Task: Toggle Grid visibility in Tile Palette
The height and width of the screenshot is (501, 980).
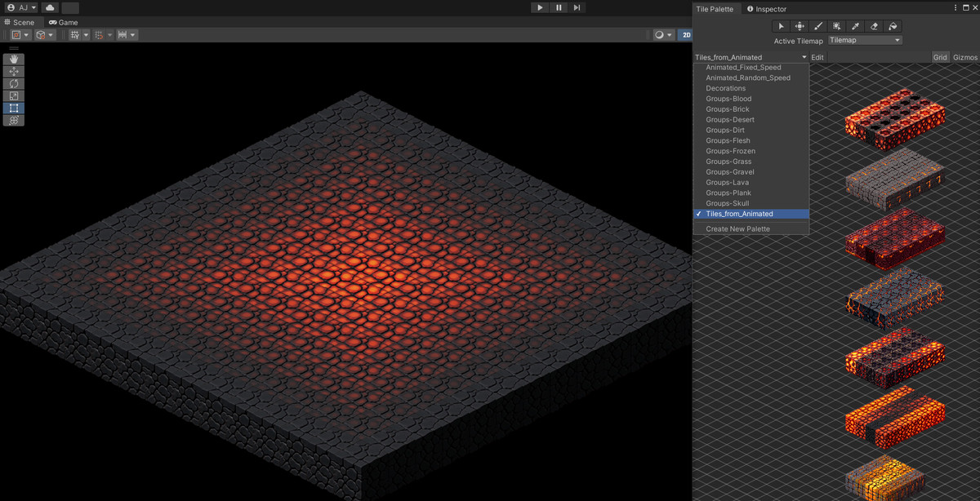Action: pyautogui.click(x=940, y=56)
